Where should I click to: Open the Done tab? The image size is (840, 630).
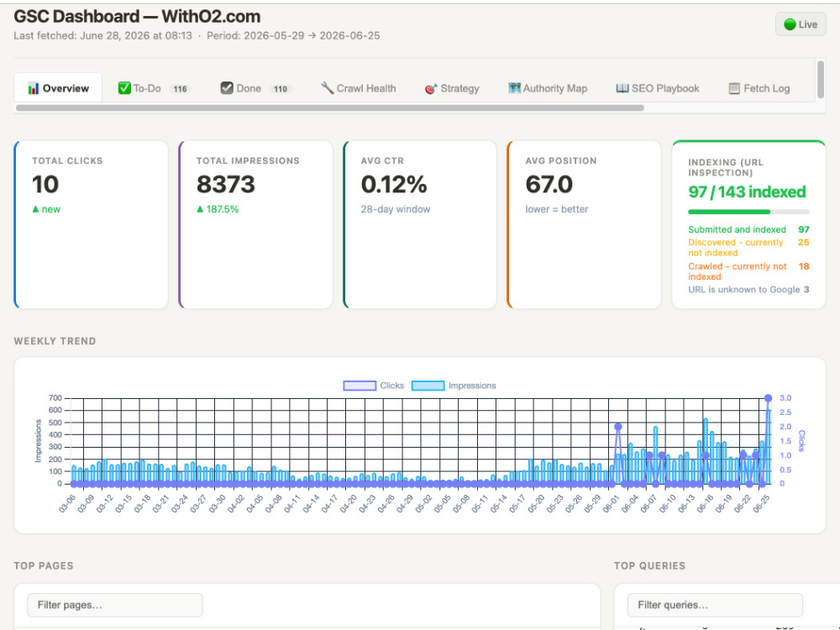256,88
